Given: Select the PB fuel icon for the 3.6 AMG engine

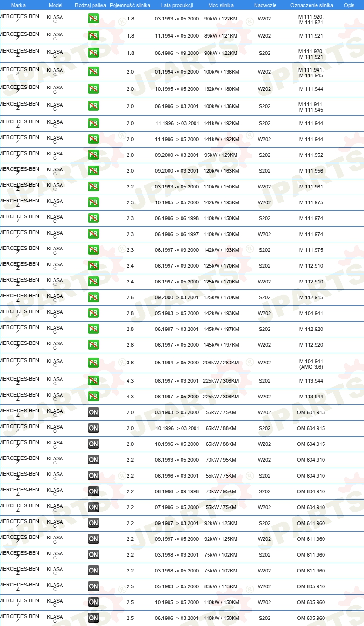Looking at the screenshot, I should [94, 363].
